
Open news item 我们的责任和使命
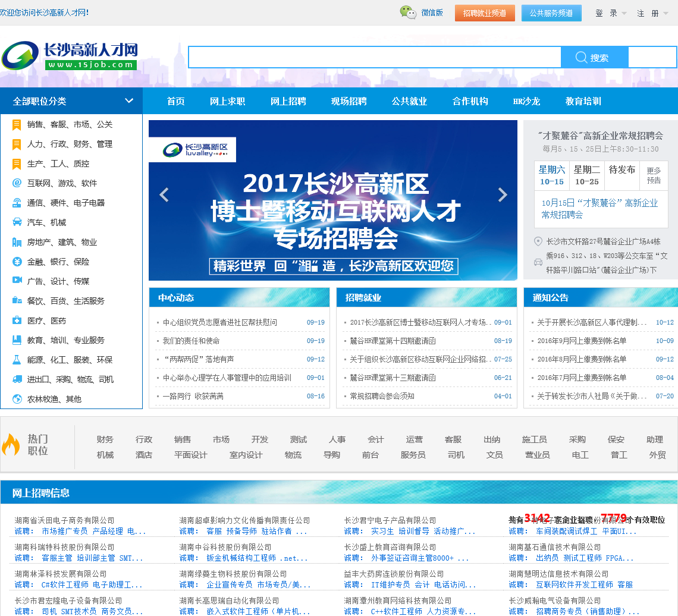(x=191, y=341)
